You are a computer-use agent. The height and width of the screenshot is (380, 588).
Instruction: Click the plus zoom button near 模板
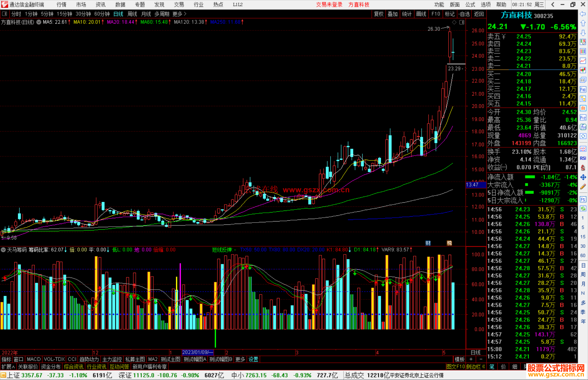pos(471,359)
